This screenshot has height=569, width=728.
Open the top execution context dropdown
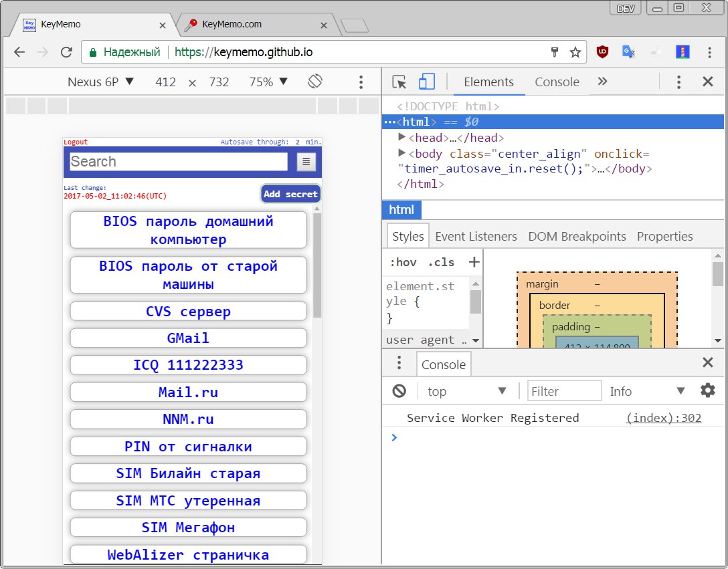click(466, 391)
